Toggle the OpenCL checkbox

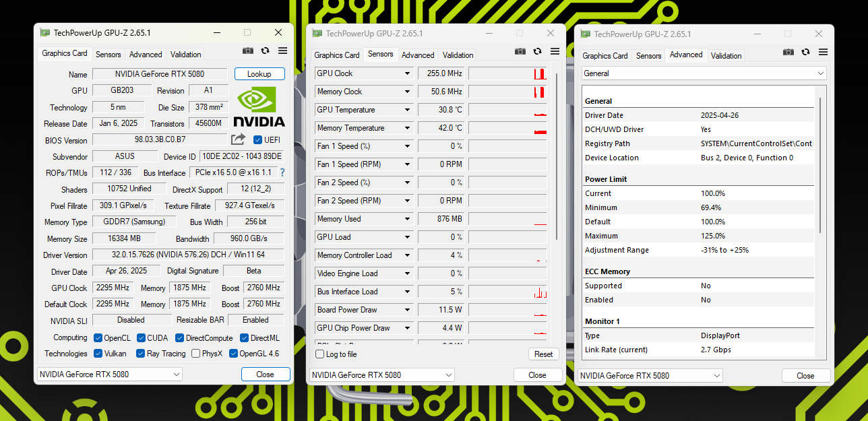coord(98,338)
